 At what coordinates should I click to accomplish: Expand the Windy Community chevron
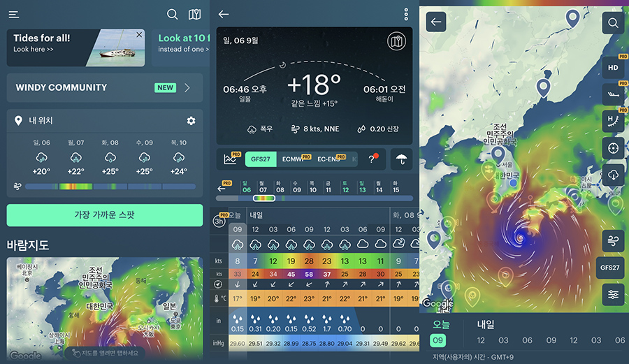click(187, 88)
